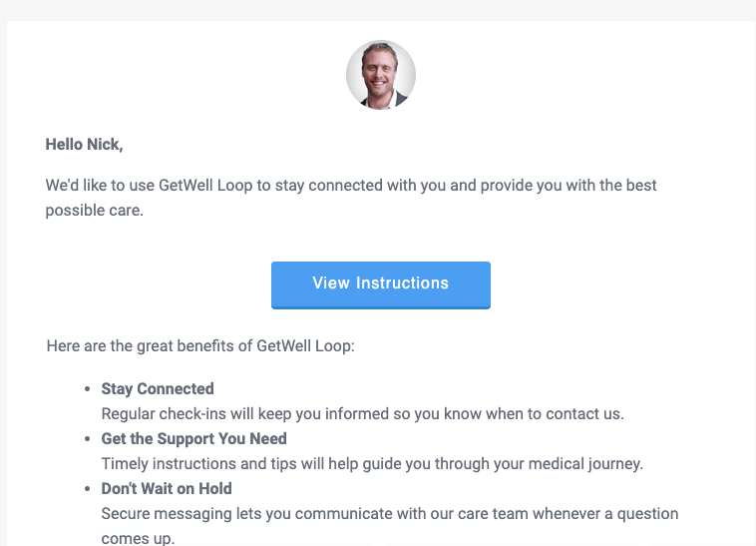756x546 pixels.
Task: Click 'GetWell Loop' in the benefits line
Action: coord(303,345)
